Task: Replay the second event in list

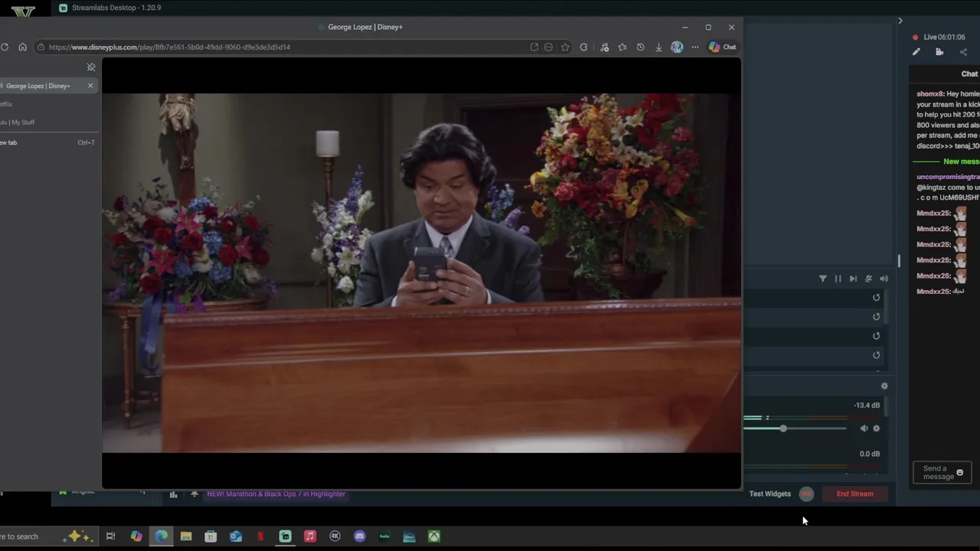Action: [x=877, y=317]
